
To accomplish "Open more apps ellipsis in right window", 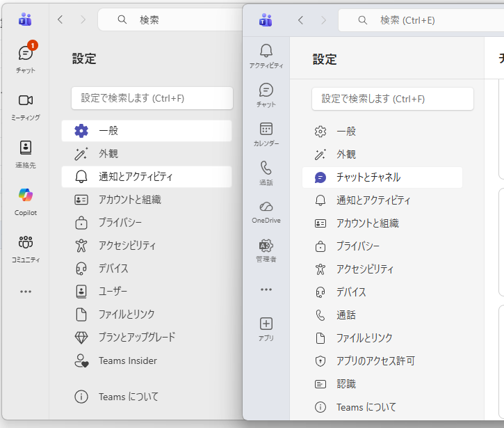I will [x=266, y=290].
